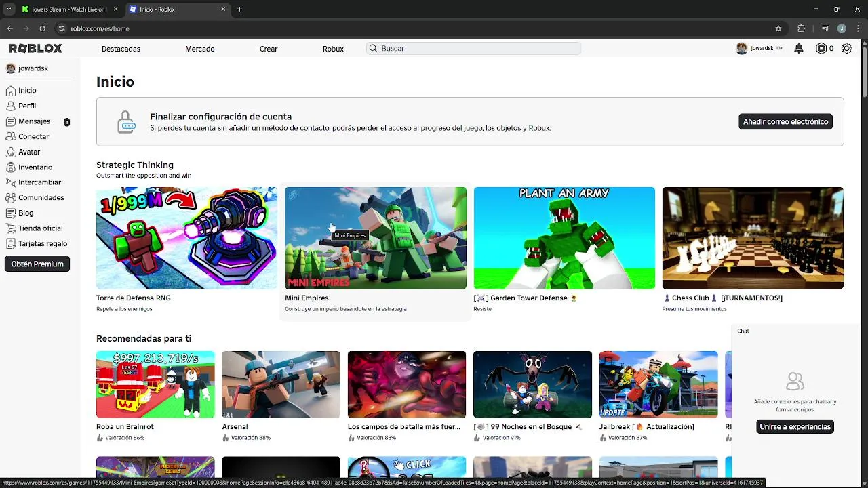Click the jowardsk avatar in header
This screenshot has height=488, width=868.
point(742,48)
